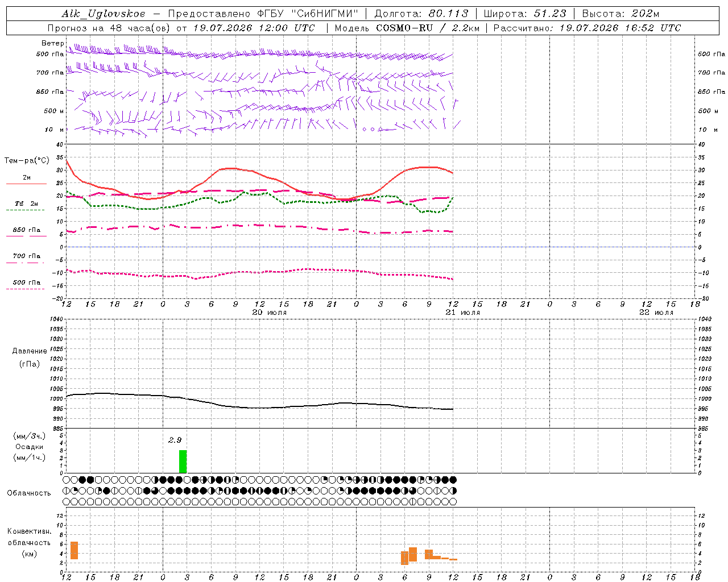Click the green precipitation bar
Image resolution: width=728 pixels, height=582 pixels.
pos(183,462)
